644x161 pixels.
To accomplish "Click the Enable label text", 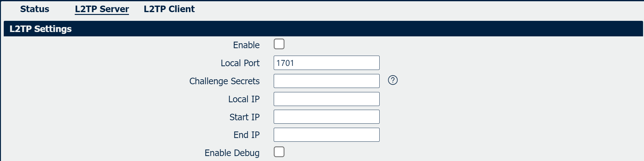I will pyautogui.click(x=246, y=45).
